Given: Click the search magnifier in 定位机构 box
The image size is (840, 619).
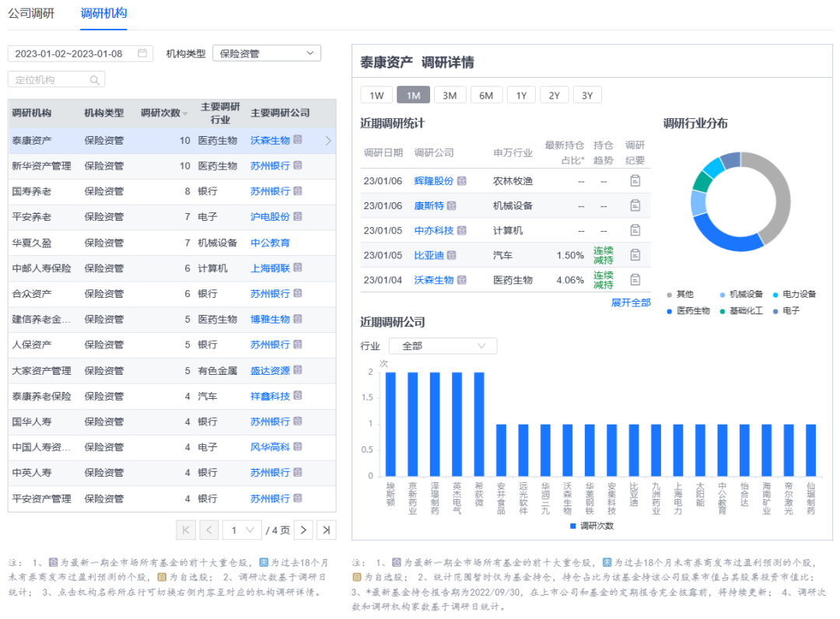Looking at the screenshot, I should (x=95, y=80).
